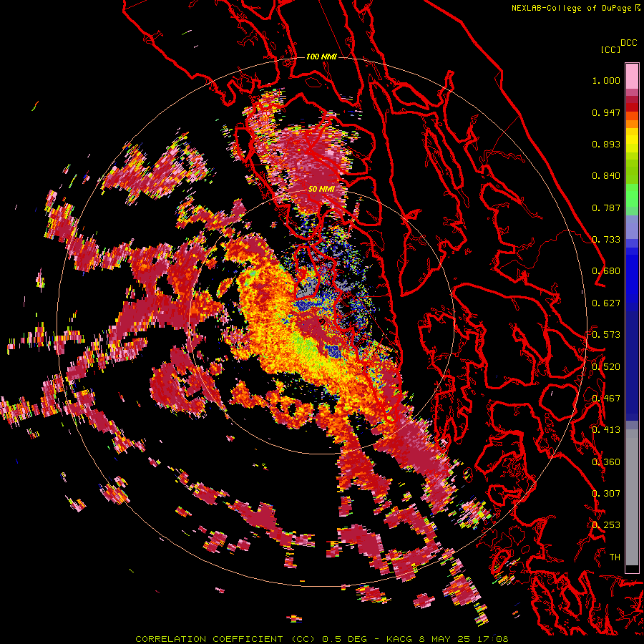644x644 pixels.
Task: Click the 0.573 legend value
Action: tap(606, 335)
